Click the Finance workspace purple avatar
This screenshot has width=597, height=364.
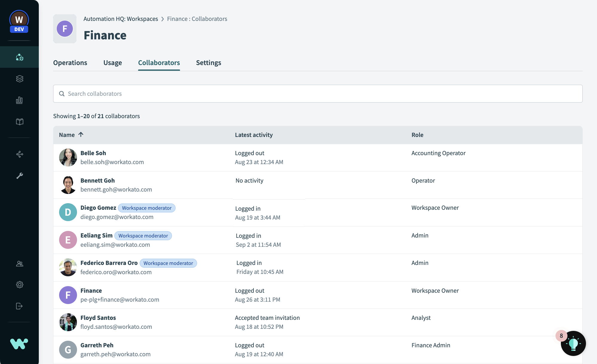[65, 29]
